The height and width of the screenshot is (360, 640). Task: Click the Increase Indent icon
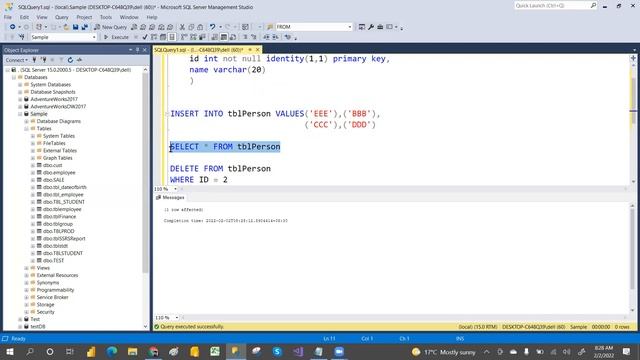(x=276, y=37)
